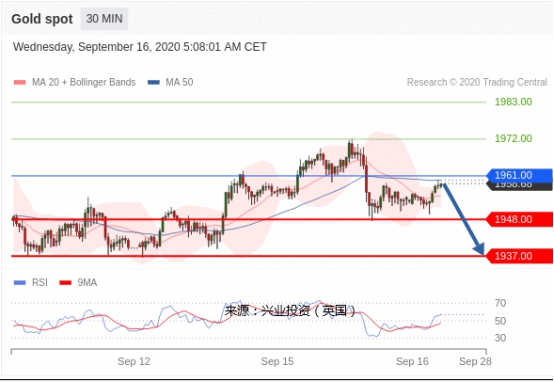The height and width of the screenshot is (382, 554).
Task: Click the current price tag behind 1961.00
Action: tap(519, 186)
